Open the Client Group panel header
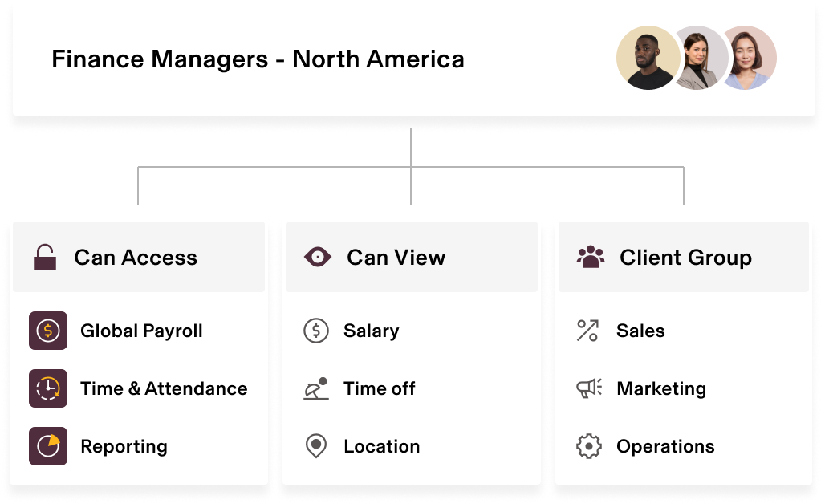The width and height of the screenshot is (825, 504). (x=684, y=257)
